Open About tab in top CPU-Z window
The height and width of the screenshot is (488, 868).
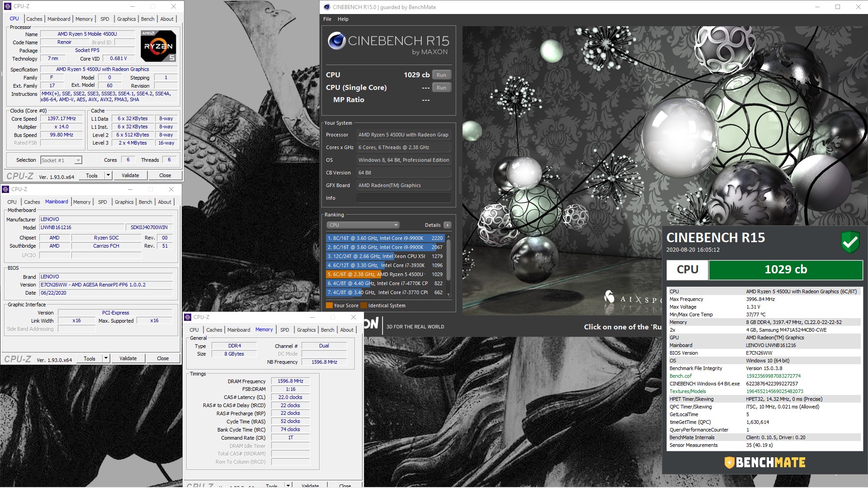[x=167, y=19]
